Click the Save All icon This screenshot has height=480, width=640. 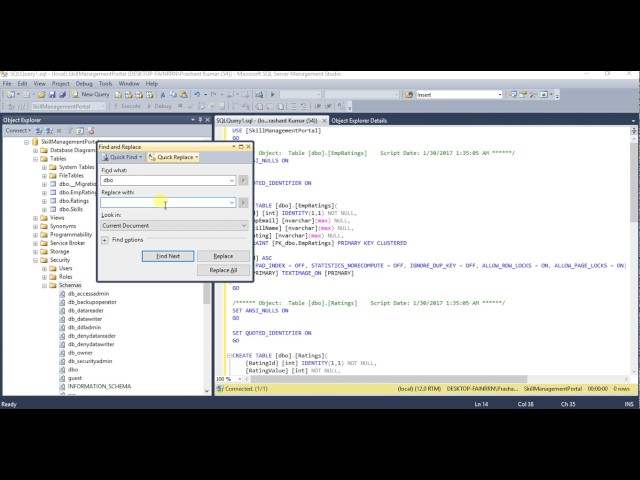click(62, 95)
